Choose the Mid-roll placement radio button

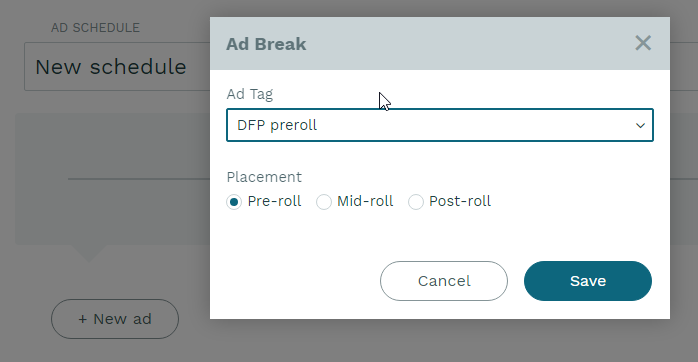[x=324, y=202]
